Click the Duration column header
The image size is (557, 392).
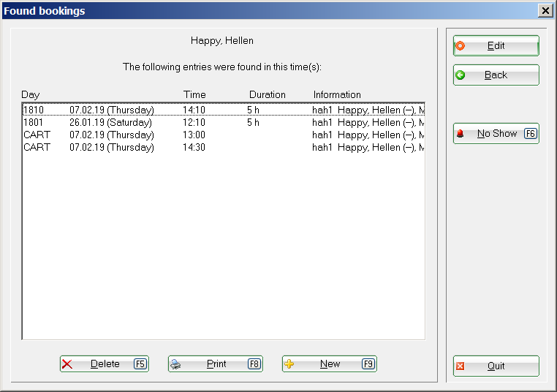(x=268, y=94)
